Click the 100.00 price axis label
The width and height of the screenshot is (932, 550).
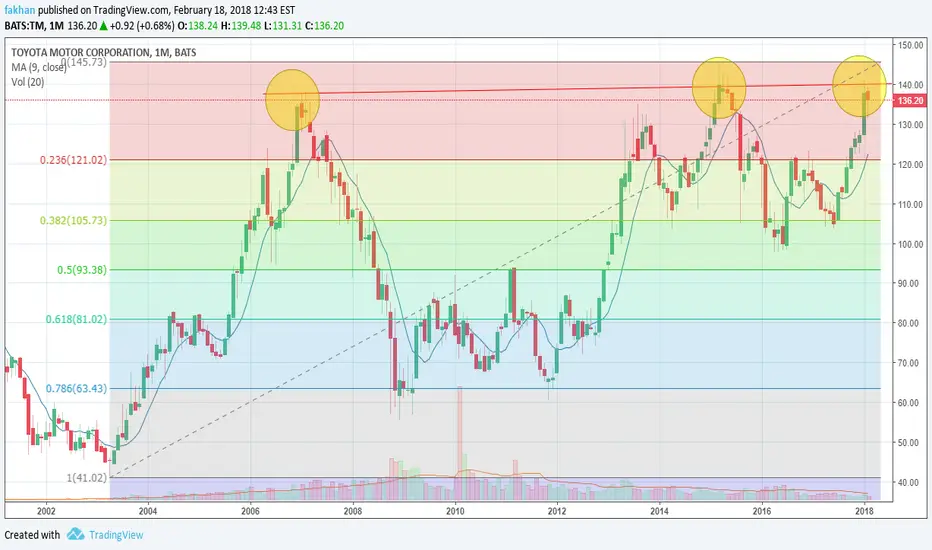click(x=911, y=244)
